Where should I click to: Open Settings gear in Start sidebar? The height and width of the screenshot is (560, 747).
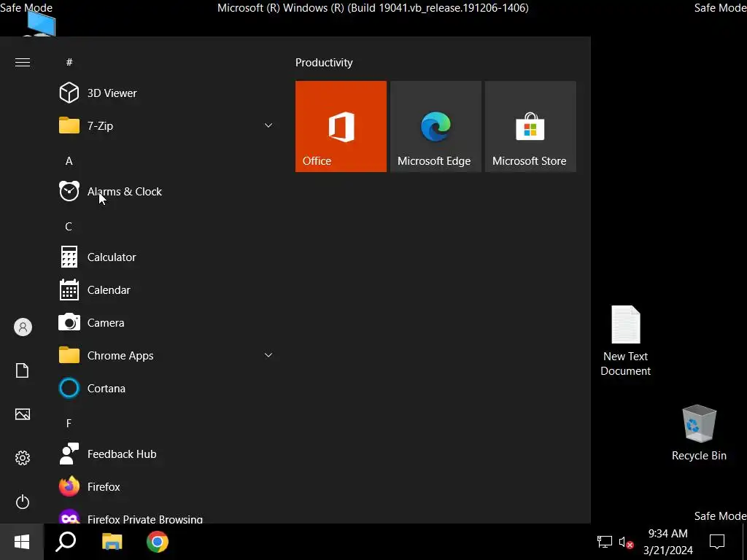(23, 458)
